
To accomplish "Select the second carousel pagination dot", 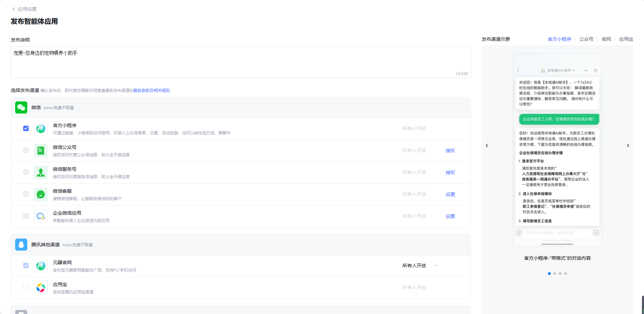I will click(x=555, y=274).
